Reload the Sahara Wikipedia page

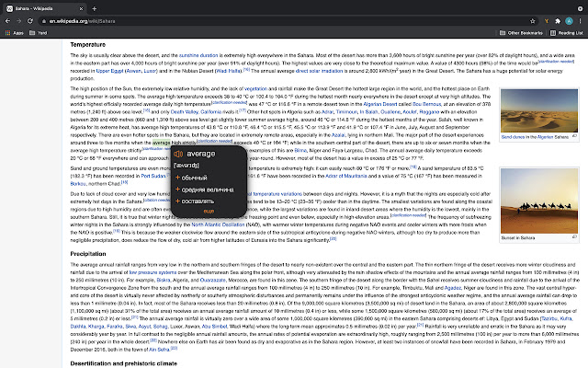click(x=30, y=21)
